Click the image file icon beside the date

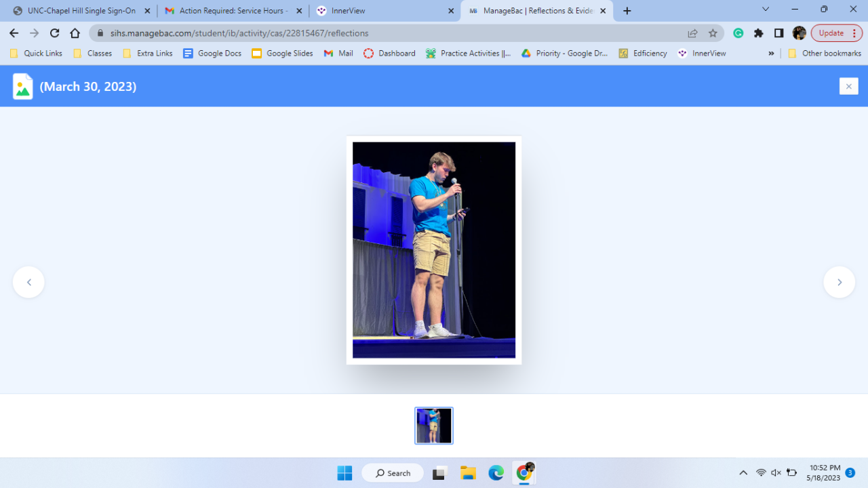coord(23,86)
